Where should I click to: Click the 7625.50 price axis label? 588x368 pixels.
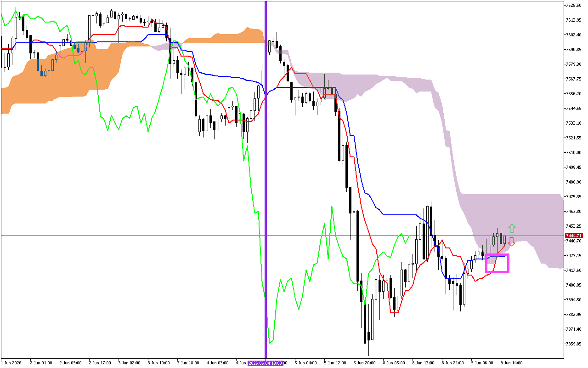(574, 5)
